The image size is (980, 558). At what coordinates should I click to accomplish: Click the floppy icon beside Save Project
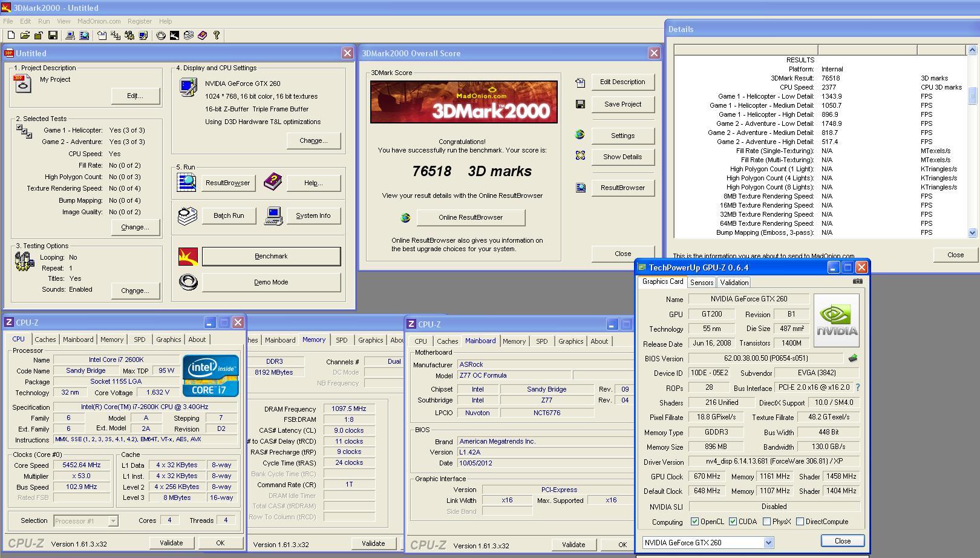tap(580, 104)
